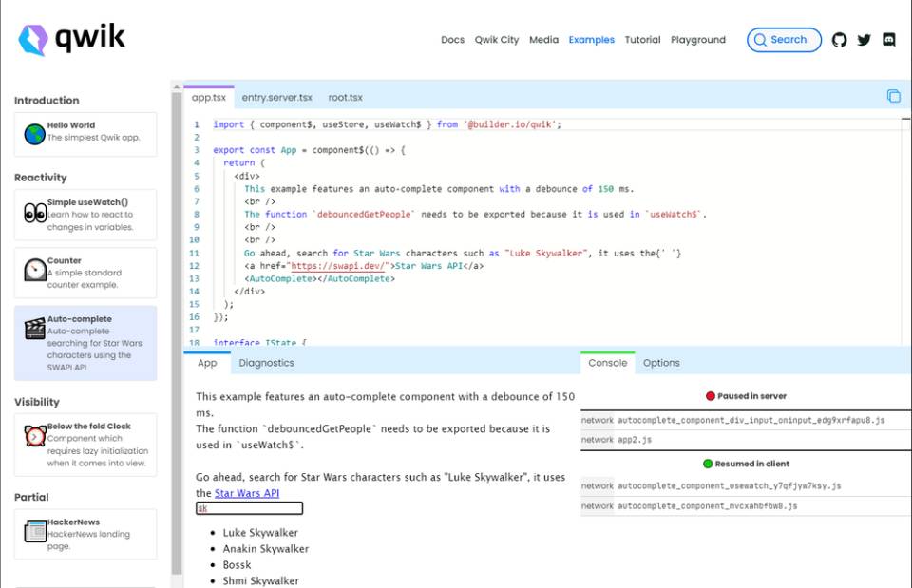Go to the Media page
The width and height of the screenshot is (912, 588).
point(543,40)
